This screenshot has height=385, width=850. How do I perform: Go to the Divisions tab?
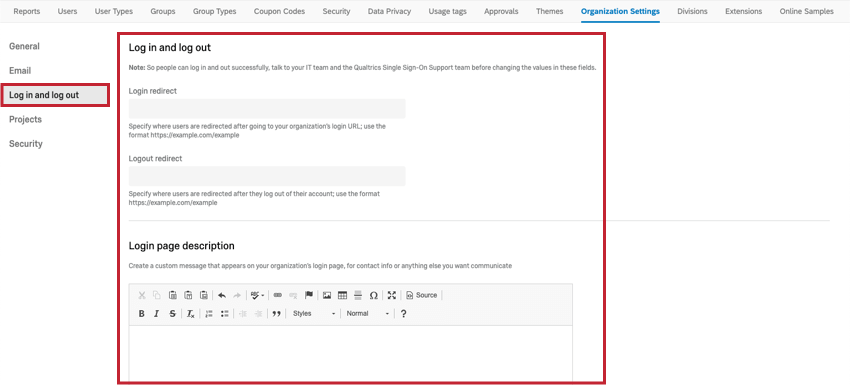point(692,11)
